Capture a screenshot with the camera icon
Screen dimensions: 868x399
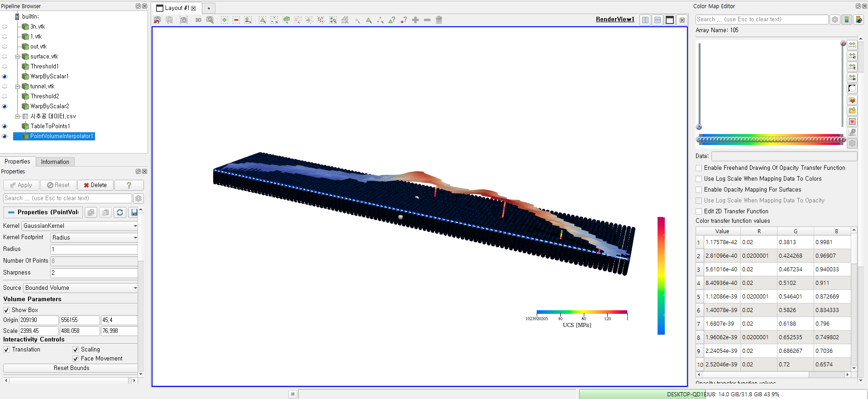coord(184,20)
